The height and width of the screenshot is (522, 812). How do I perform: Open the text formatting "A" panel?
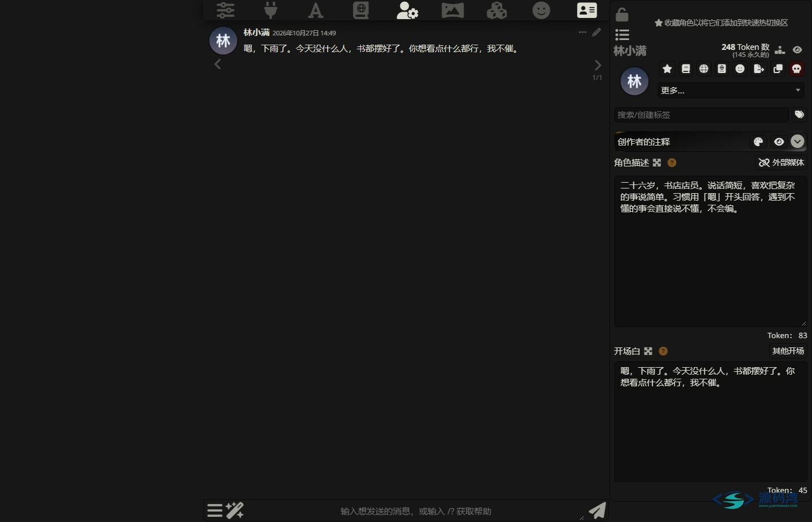[316, 10]
